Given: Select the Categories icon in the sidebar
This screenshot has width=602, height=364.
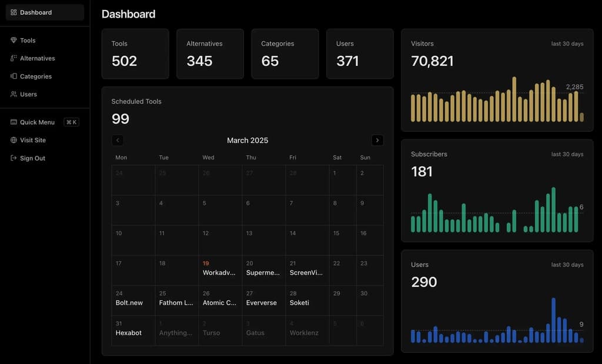Looking at the screenshot, I should 13,76.
